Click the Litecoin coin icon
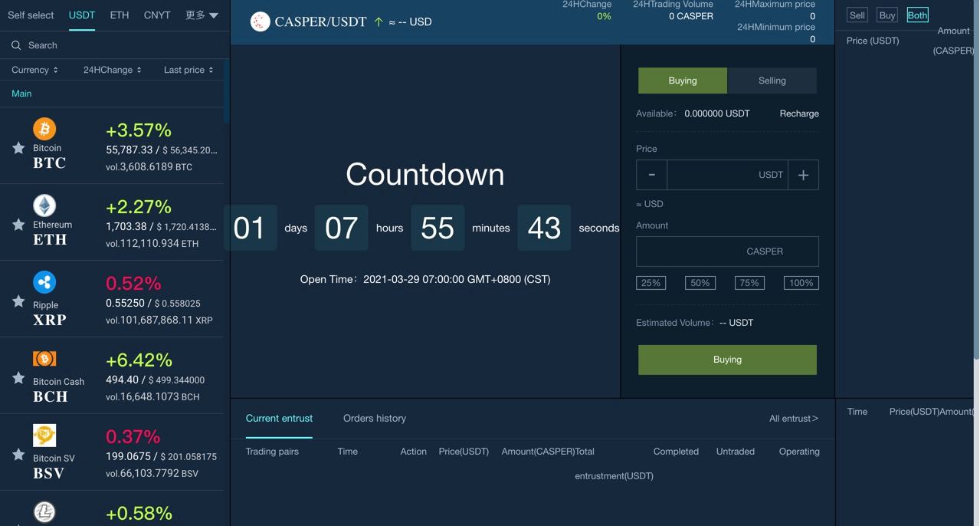The height and width of the screenshot is (526, 980). (x=44, y=512)
